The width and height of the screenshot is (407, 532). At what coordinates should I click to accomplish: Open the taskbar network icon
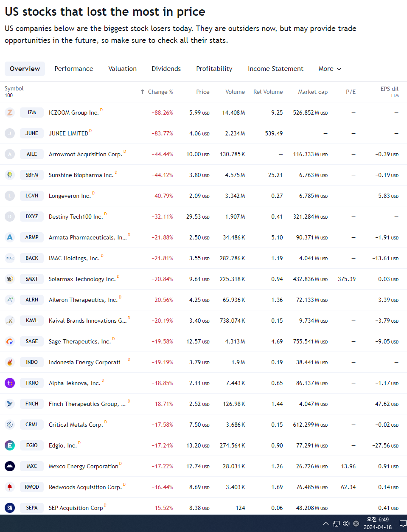[x=336, y=524]
